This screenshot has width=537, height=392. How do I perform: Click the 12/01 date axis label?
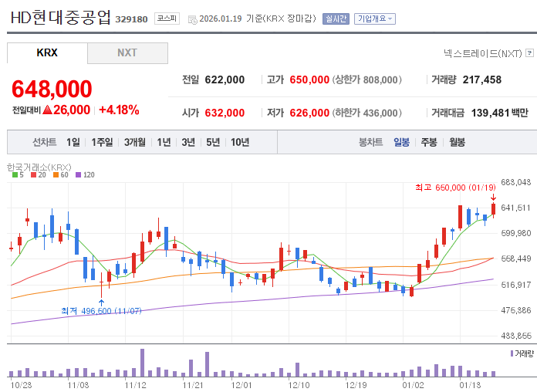point(241,385)
